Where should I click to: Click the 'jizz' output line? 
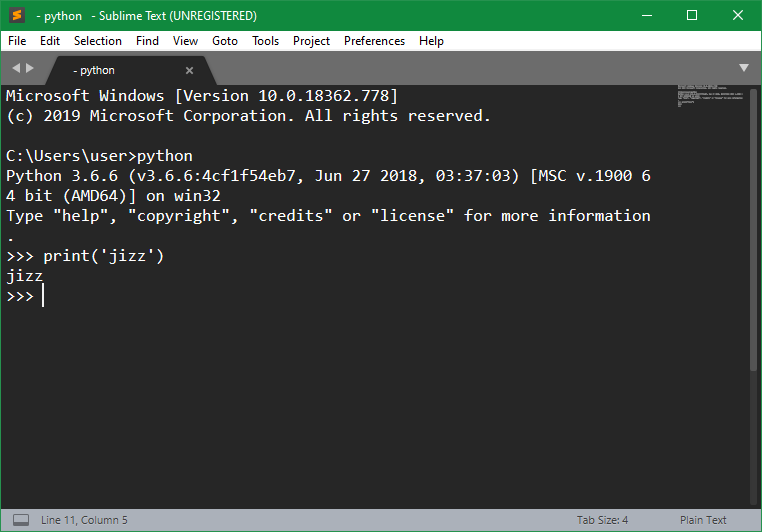(x=24, y=276)
